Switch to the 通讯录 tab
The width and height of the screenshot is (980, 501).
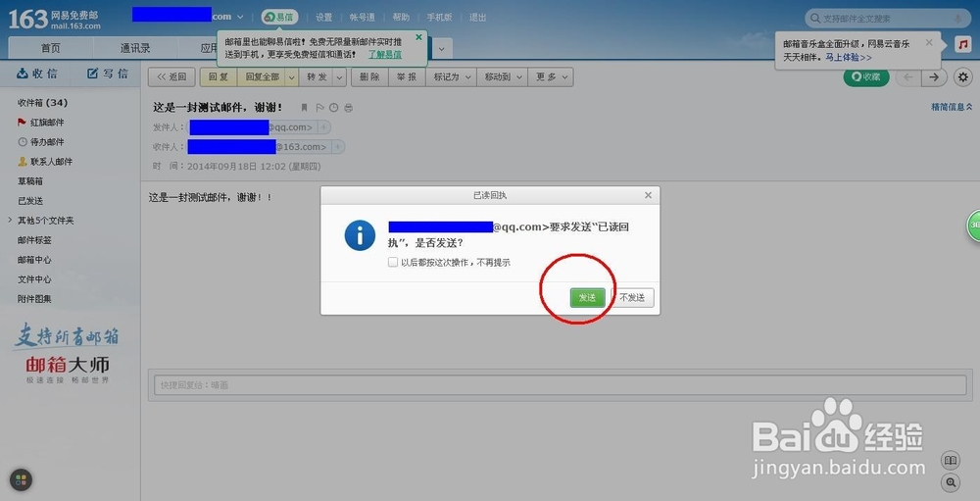[135, 48]
